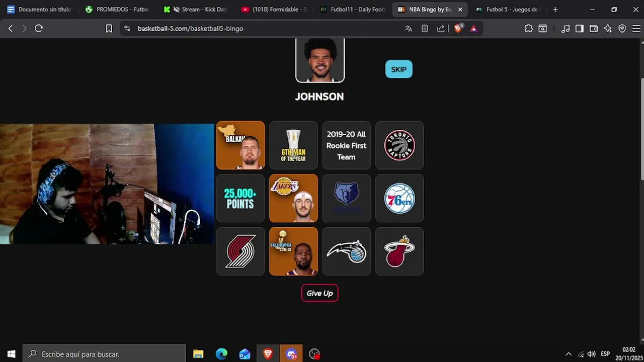Open the volume control in tray
This screenshot has width=644, height=362.
[x=592, y=354]
